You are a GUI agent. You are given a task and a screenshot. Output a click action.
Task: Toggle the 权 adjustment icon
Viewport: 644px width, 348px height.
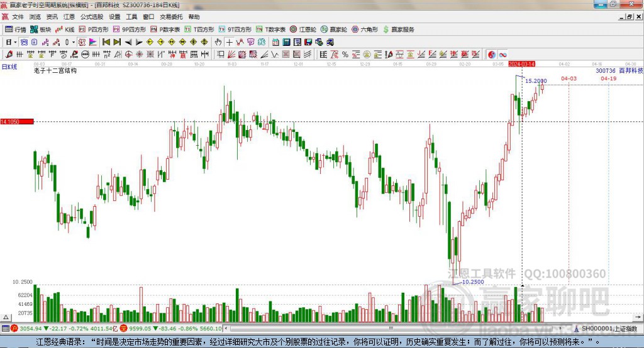(82, 42)
